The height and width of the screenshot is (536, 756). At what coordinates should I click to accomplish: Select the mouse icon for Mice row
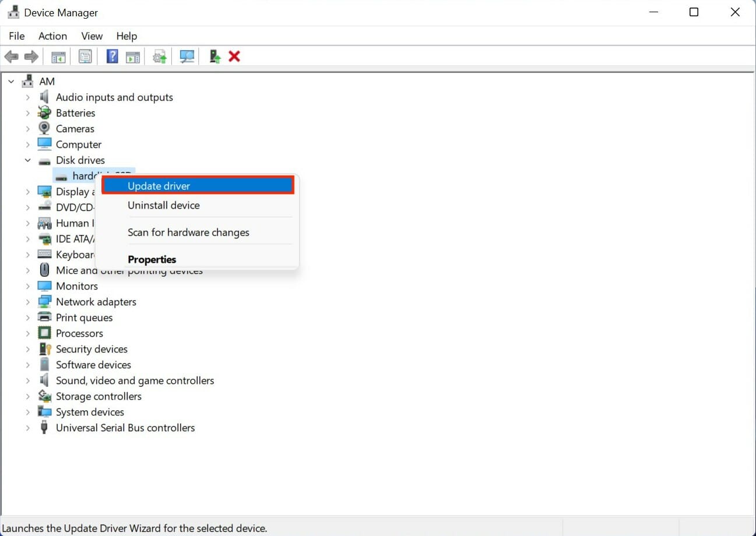coord(44,270)
